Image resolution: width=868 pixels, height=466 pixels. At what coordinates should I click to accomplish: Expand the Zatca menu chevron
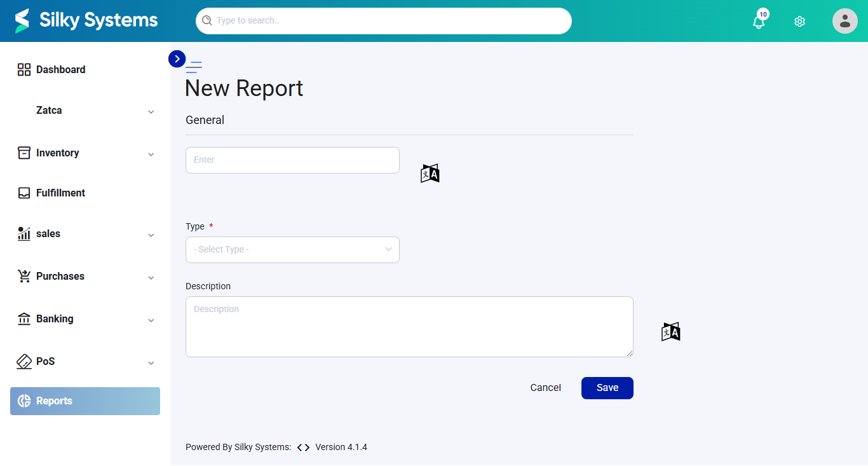pos(151,112)
